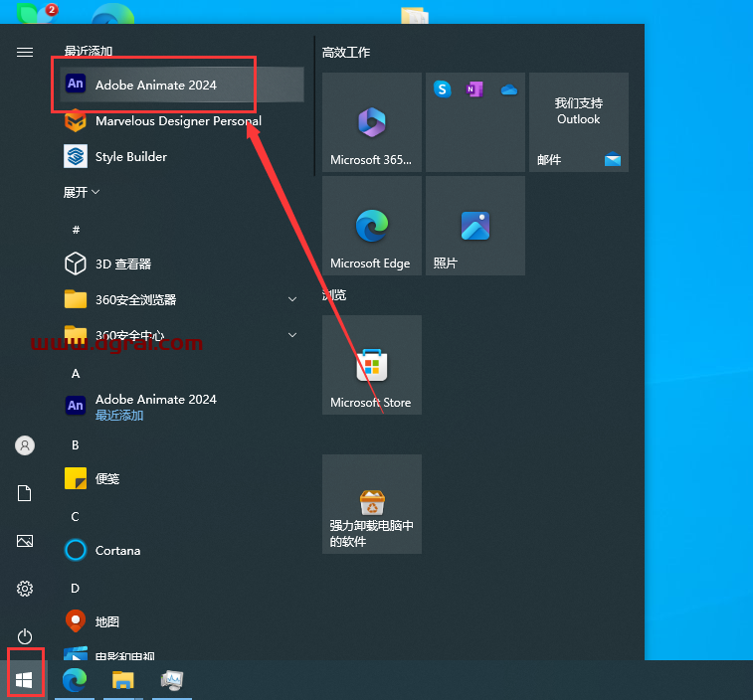Open the 便笺 sticky notes app
Screen dimensions: 753x700
click(181, 478)
